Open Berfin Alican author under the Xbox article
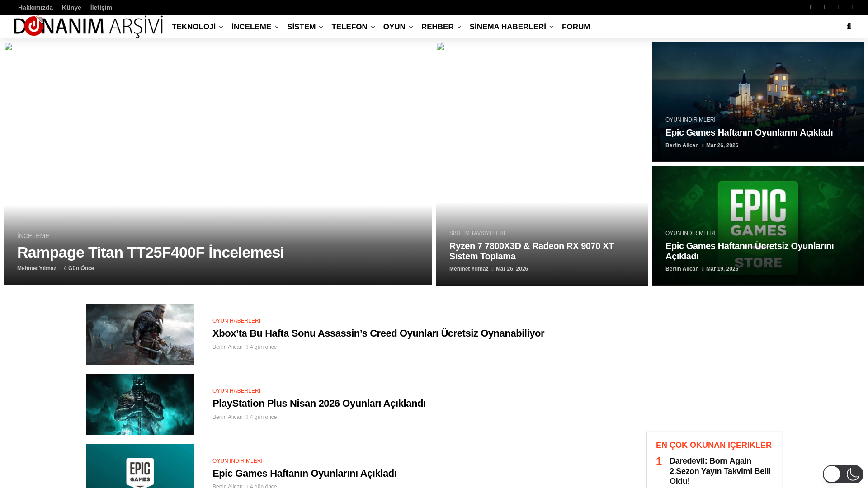The height and width of the screenshot is (488, 868). (x=227, y=347)
